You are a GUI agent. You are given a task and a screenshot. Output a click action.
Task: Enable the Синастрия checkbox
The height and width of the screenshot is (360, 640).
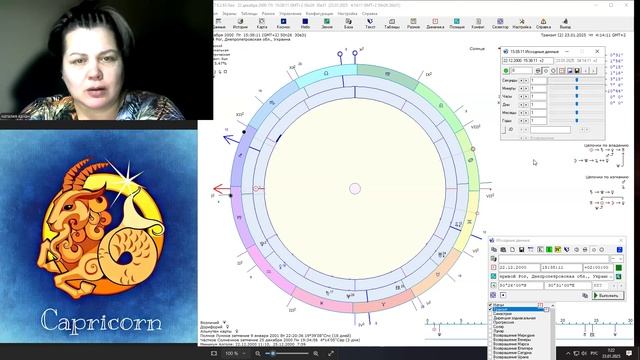click(x=490, y=313)
